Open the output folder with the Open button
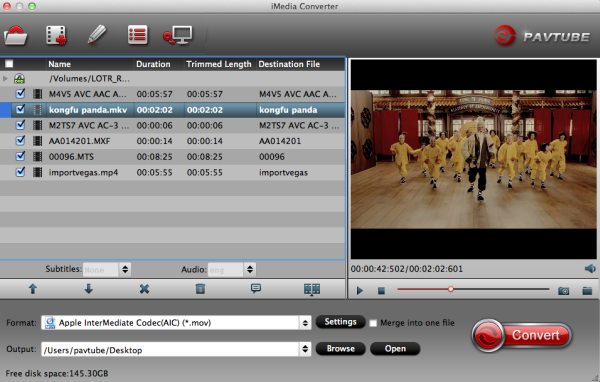The width and height of the screenshot is (600, 382). click(x=395, y=349)
